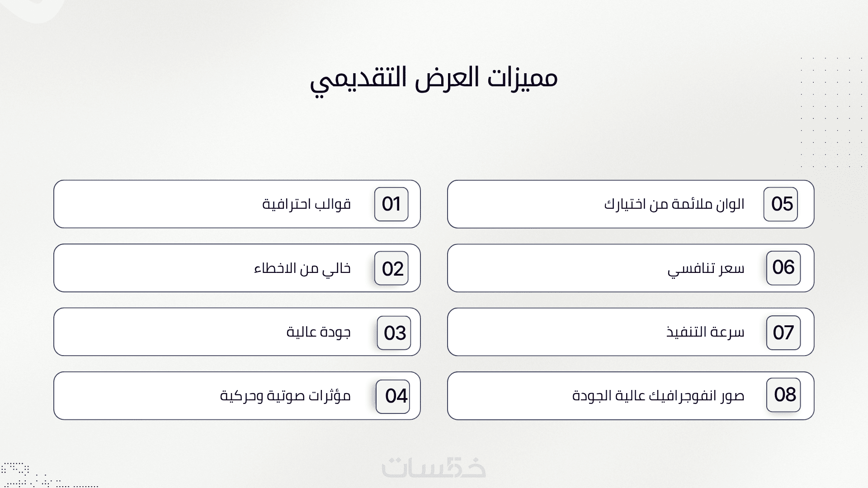Select the قوالب احترافية text

pos(307,204)
